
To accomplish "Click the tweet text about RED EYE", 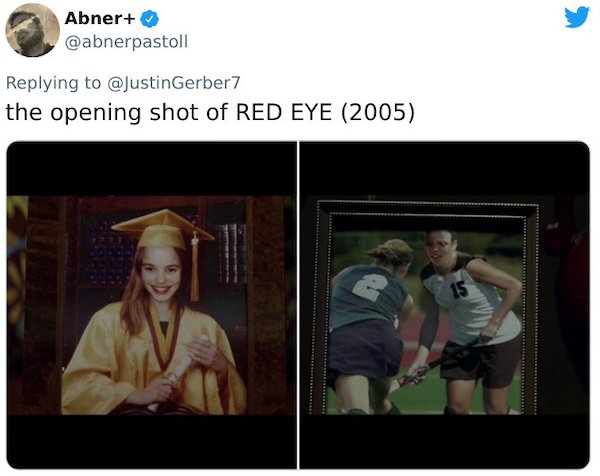I will (210, 112).
